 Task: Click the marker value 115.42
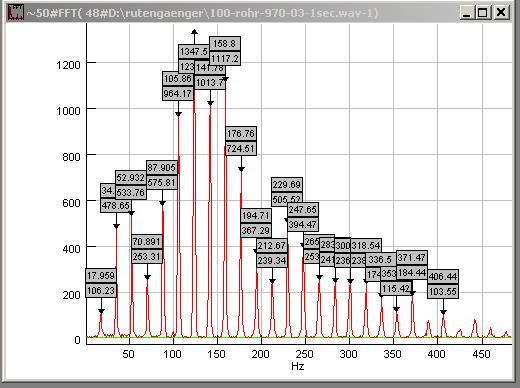[396, 289]
